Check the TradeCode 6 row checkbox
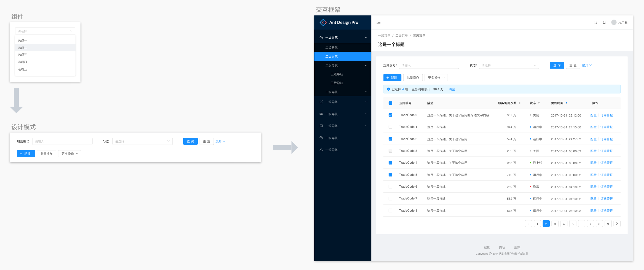Viewport: 644px width, 270px height. pyautogui.click(x=390, y=187)
